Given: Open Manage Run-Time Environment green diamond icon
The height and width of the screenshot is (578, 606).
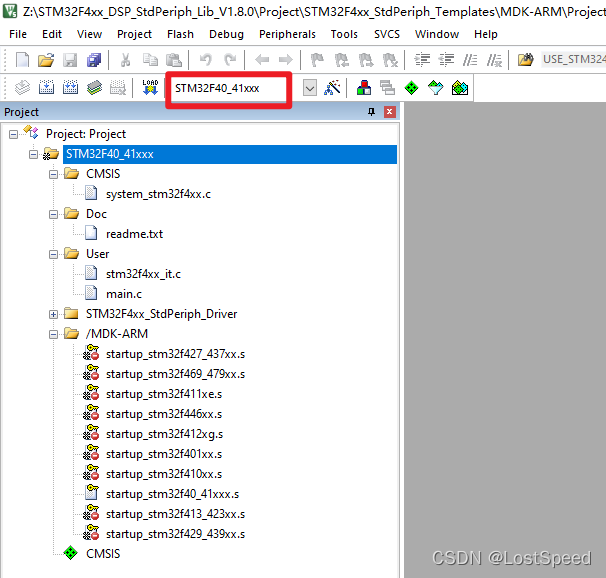Looking at the screenshot, I should pos(412,88).
